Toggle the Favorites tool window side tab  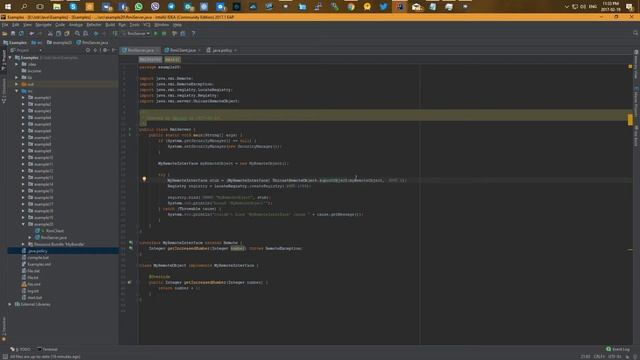click(x=4, y=328)
